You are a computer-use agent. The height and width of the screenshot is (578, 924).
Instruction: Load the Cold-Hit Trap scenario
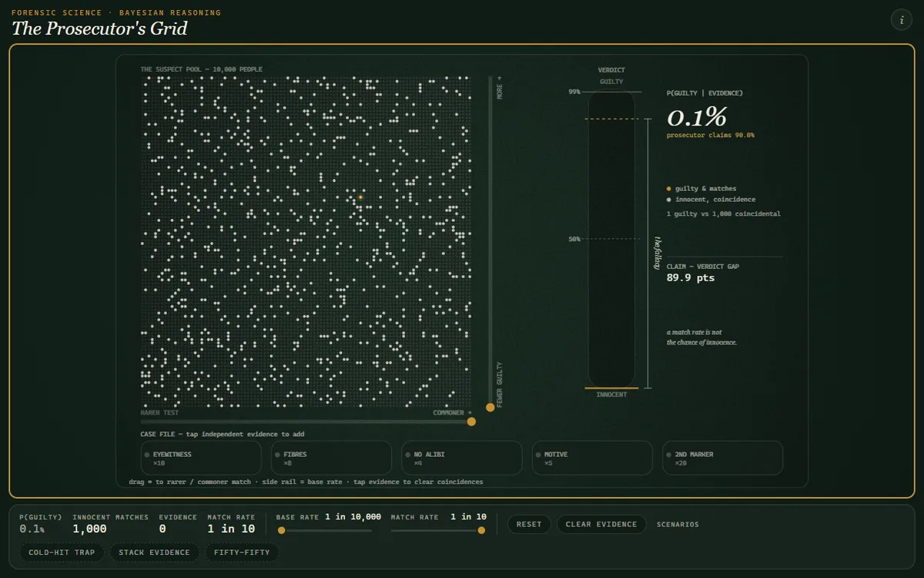click(62, 552)
